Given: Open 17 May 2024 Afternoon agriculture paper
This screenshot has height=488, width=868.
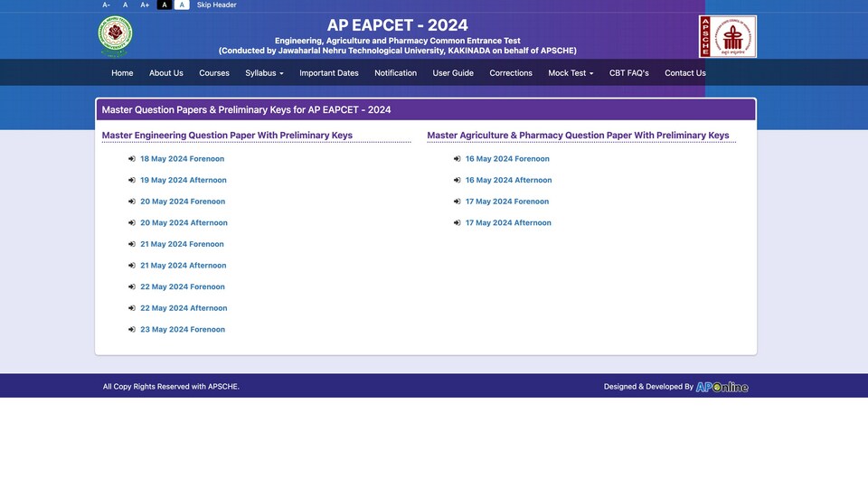Looking at the screenshot, I should coord(508,223).
